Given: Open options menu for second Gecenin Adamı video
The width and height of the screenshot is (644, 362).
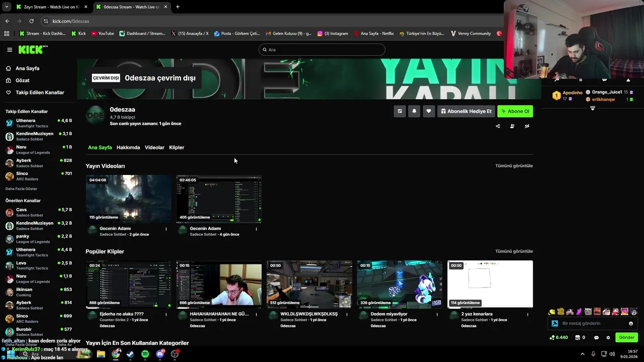Looking at the screenshot, I should (256, 229).
